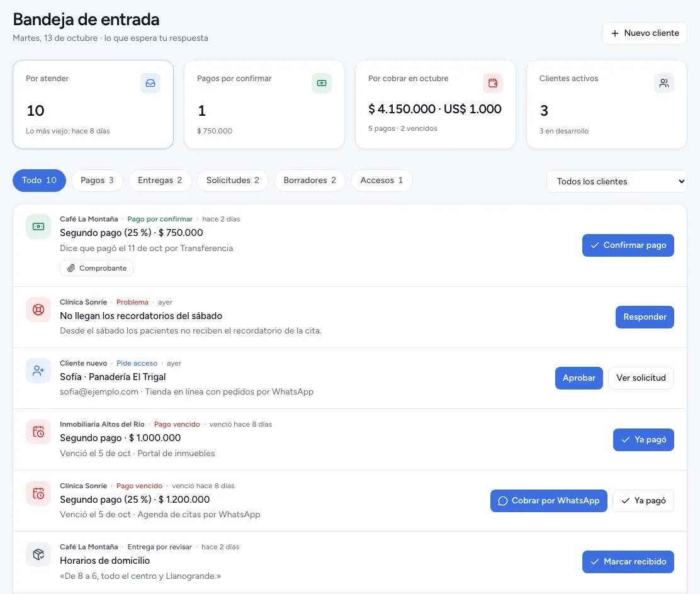Click the red Problema status label
Screen dimensions: 700x594
132,302
